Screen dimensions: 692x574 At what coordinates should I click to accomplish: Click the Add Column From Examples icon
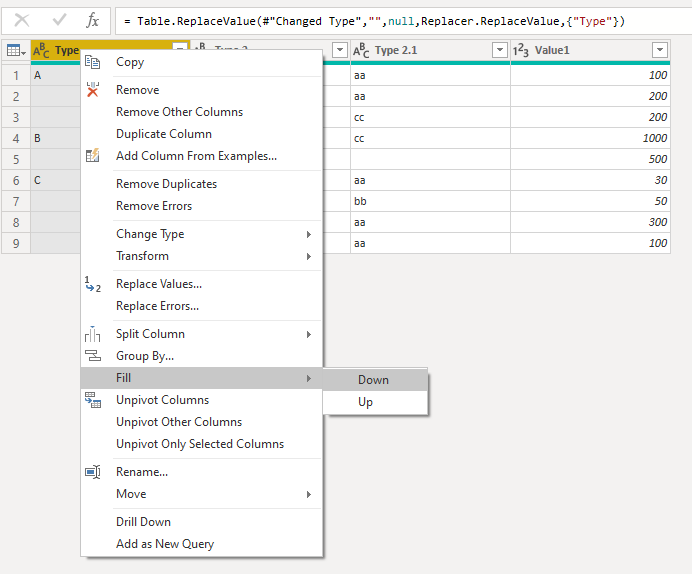(93, 156)
